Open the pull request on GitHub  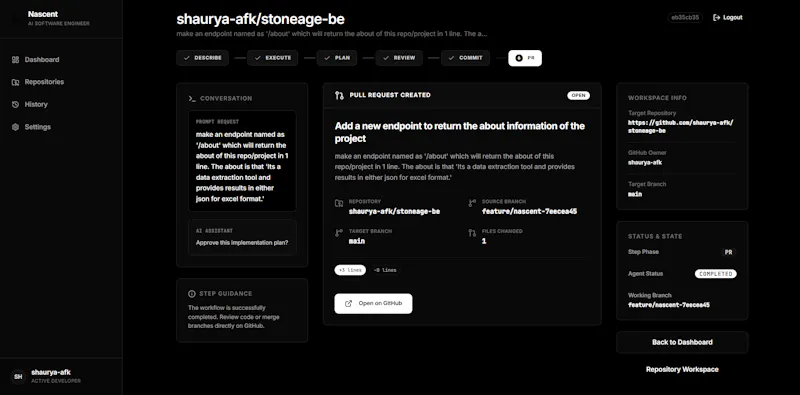tap(373, 304)
